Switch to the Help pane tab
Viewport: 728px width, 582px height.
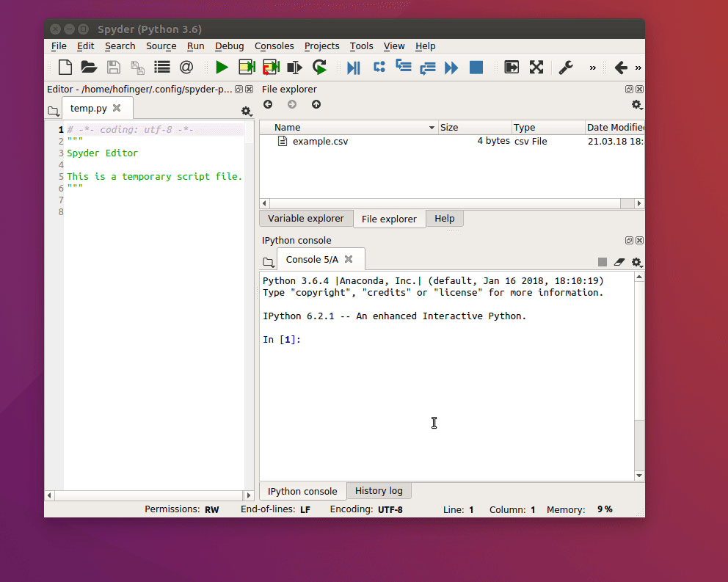[x=444, y=218]
